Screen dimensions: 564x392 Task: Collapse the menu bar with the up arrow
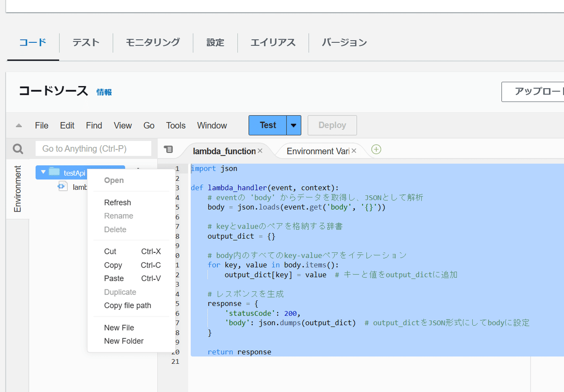[x=18, y=125]
